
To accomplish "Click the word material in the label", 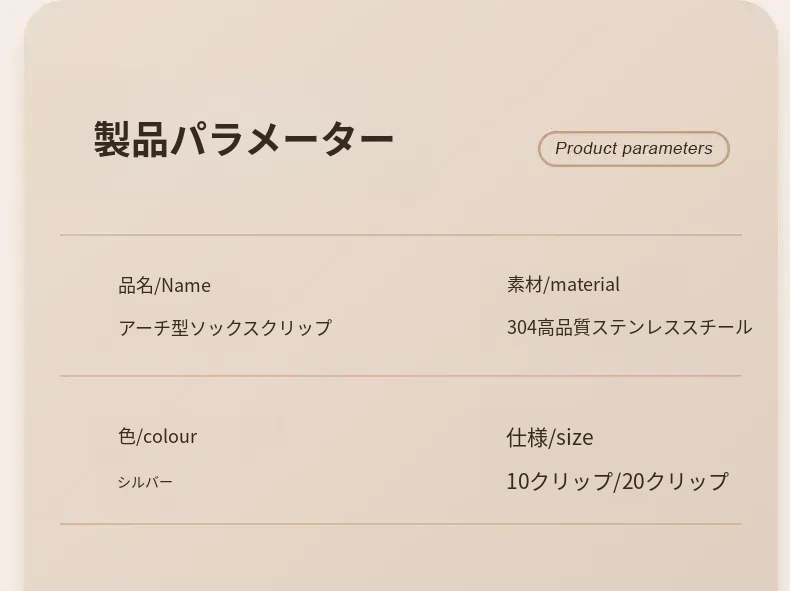I will click(585, 285).
